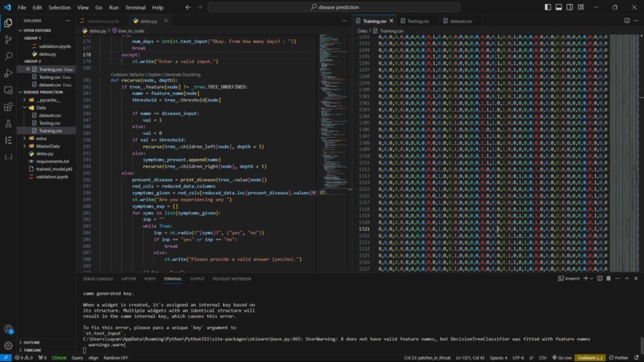Viewport: 644px width, 362px height.
Task: Click the remote window status bar icon
Action: pyautogui.click(x=6, y=358)
